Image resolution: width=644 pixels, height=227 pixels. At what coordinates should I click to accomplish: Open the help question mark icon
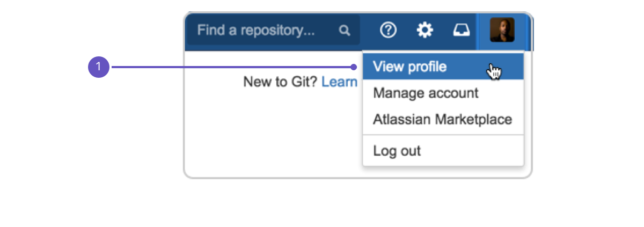click(x=388, y=31)
